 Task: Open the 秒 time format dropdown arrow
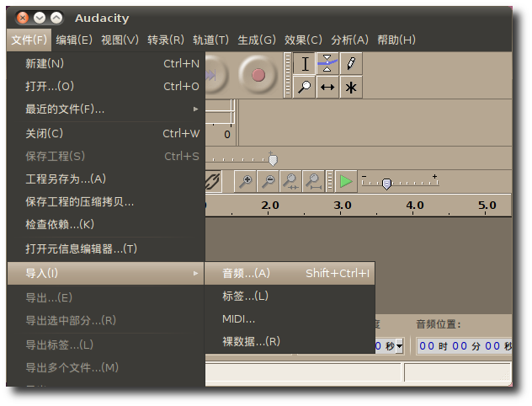click(x=399, y=346)
